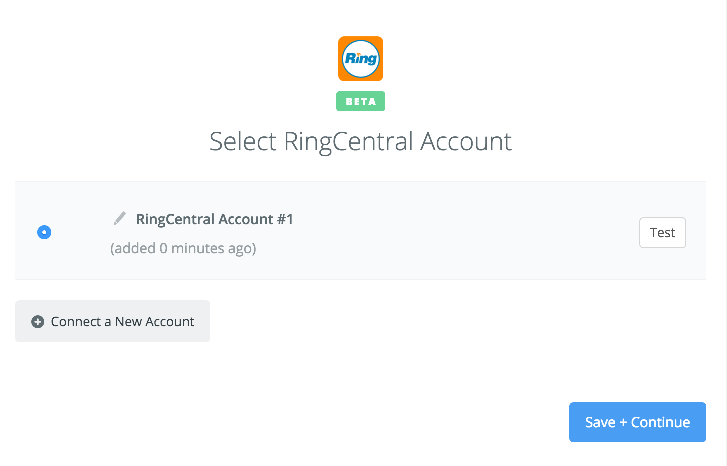Click the gray Connect a New Account button
Viewport: 727px width, 466px height.
pyautogui.click(x=113, y=321)
